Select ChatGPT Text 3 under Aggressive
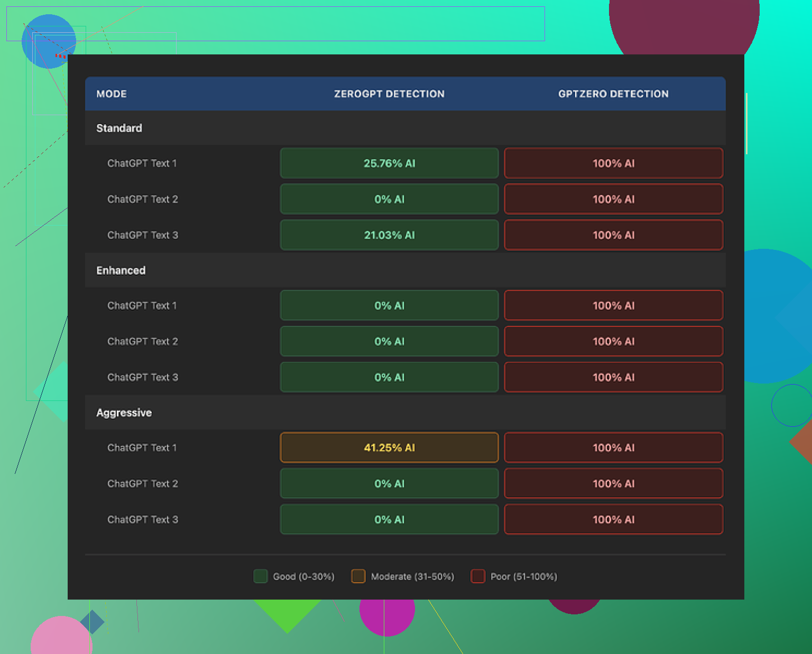This screenshot has width=812, height=654. pos(143,519)
